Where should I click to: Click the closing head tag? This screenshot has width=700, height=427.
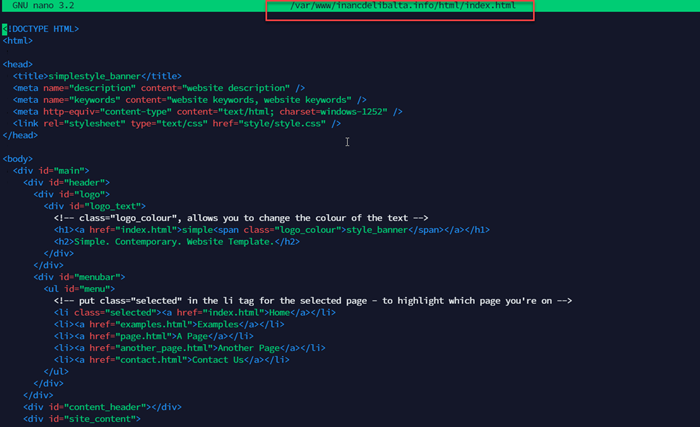pyautogui.click(x=20, y=135)
